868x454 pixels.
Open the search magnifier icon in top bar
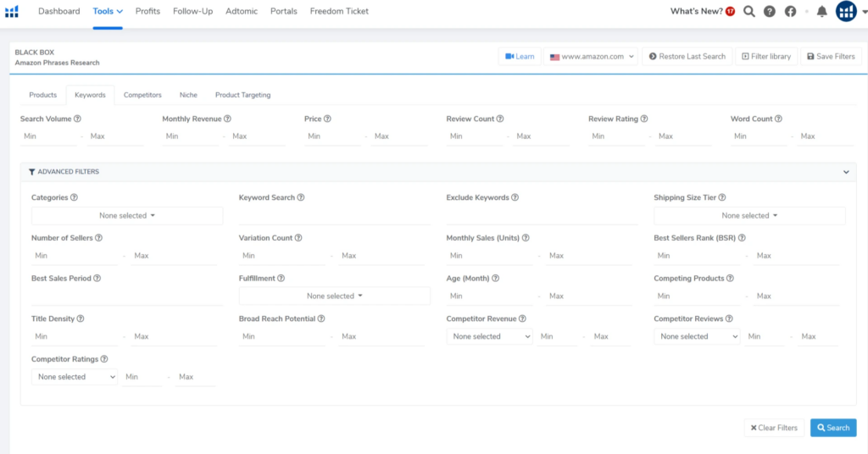click(x=749, y=11)
